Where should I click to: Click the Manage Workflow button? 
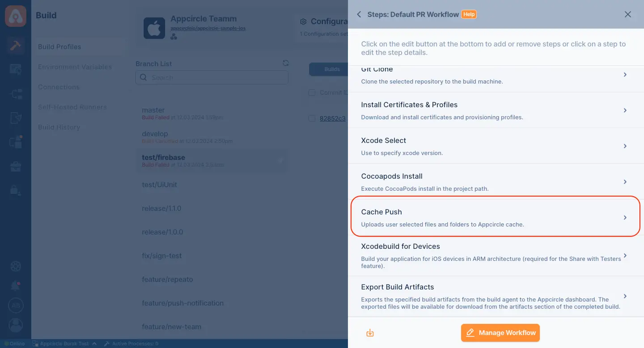pos(500,333)
